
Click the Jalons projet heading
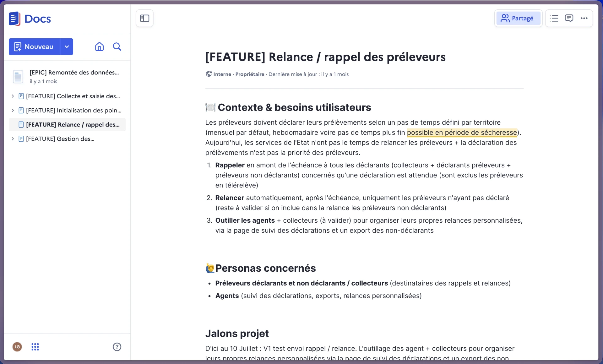coord(237,334)
